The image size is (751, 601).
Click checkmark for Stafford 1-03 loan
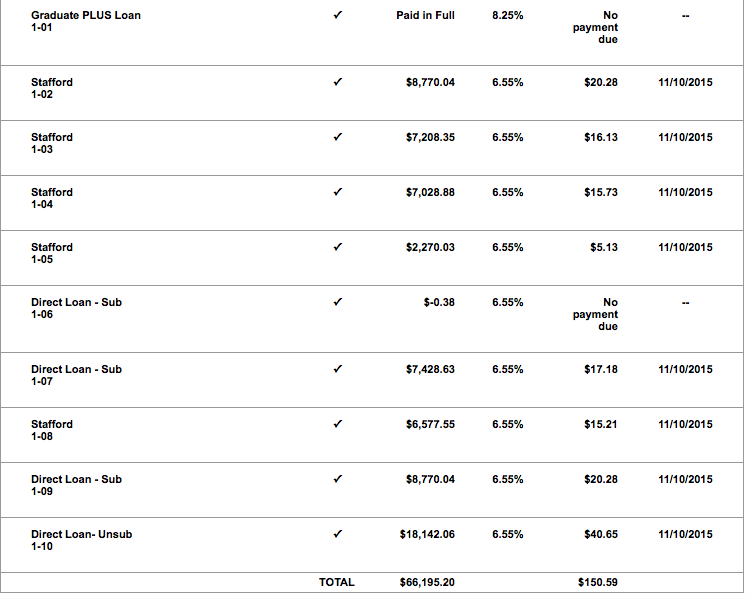(338, 137)
